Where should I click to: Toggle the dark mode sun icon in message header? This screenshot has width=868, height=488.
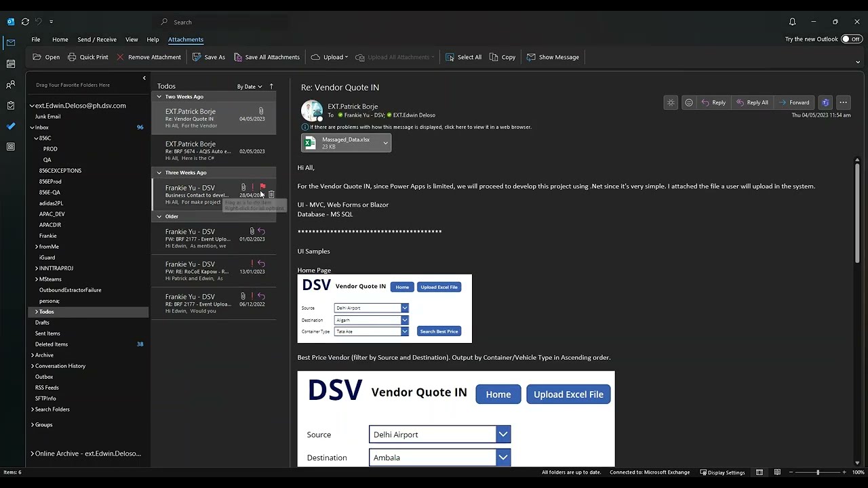click(671, 102)
